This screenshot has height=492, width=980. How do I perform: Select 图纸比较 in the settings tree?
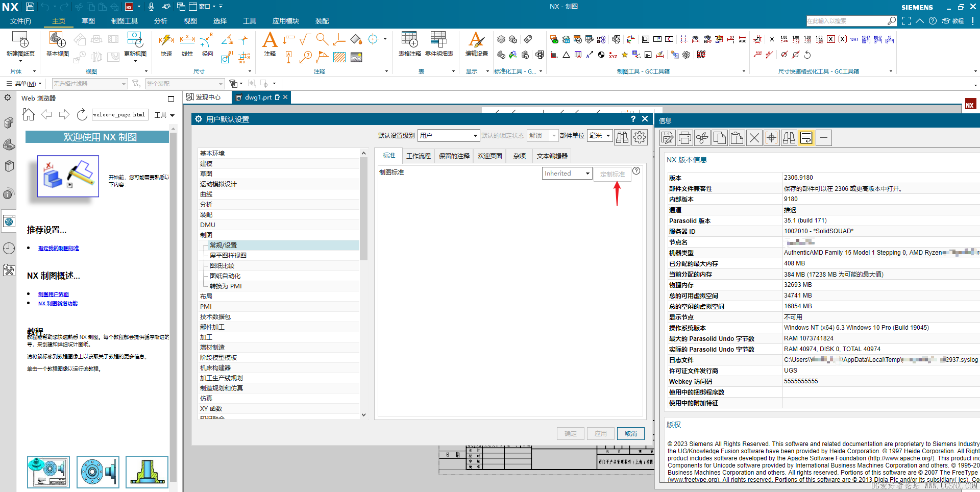(x=222, y=266)
